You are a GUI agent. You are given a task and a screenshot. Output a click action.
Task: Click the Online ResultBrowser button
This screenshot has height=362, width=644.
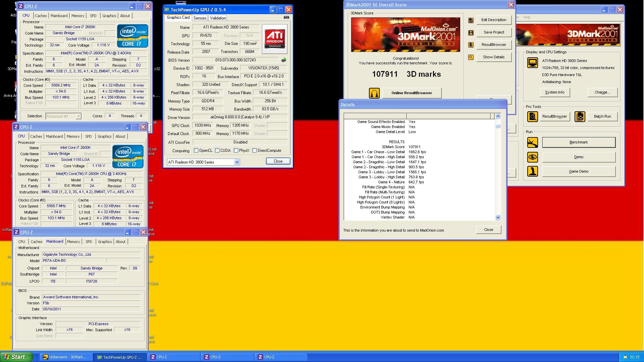pyautogui.click(x=412, y=93)
